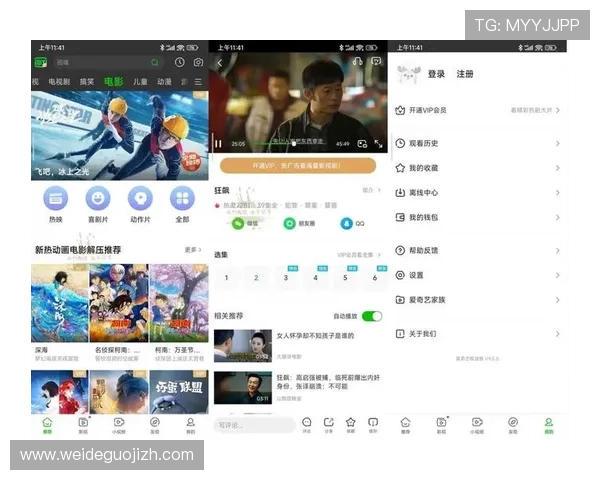
Task: Tap the green iQiyi logo icon
Action: click(41, 62)
